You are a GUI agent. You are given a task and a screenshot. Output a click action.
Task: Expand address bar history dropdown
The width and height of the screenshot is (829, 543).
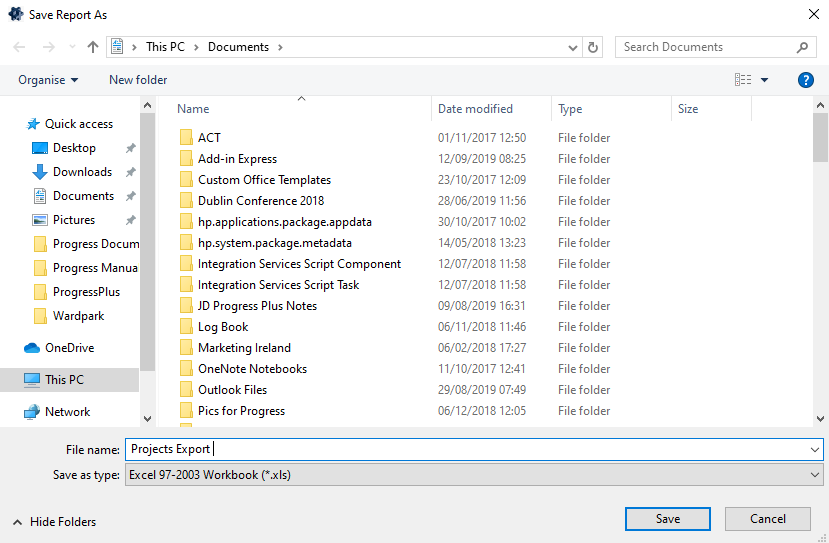[x=573, y=48]
